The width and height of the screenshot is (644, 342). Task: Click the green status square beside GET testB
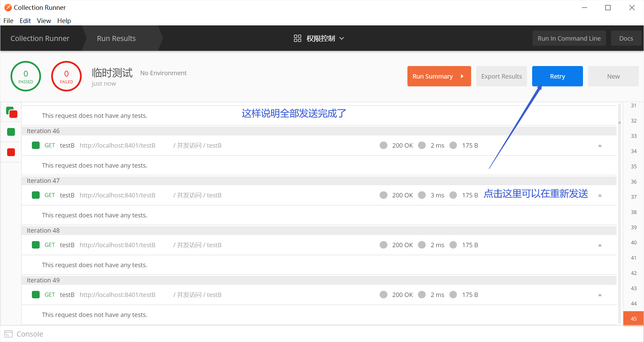click(35, 145)
